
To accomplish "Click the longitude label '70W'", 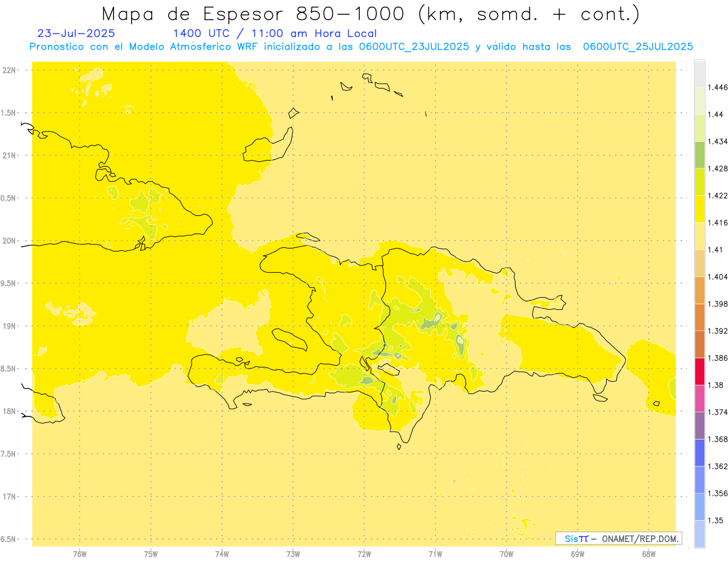I will tap(507, 554).
